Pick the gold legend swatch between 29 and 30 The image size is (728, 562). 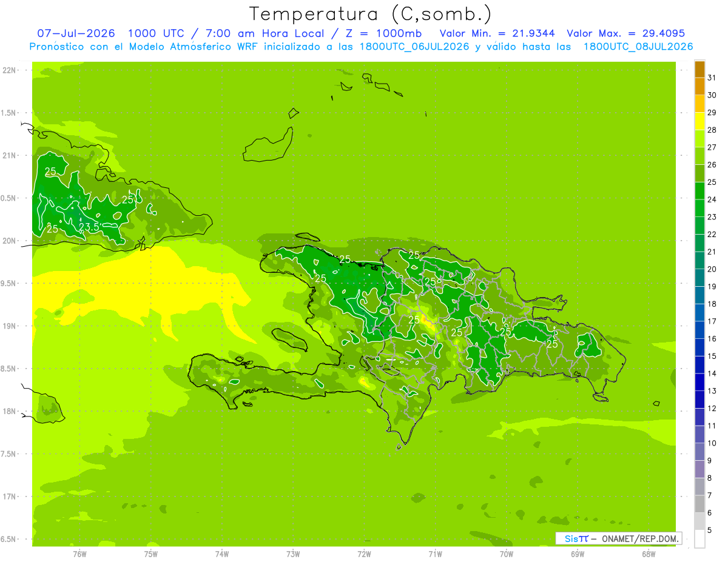coord(700,104)
